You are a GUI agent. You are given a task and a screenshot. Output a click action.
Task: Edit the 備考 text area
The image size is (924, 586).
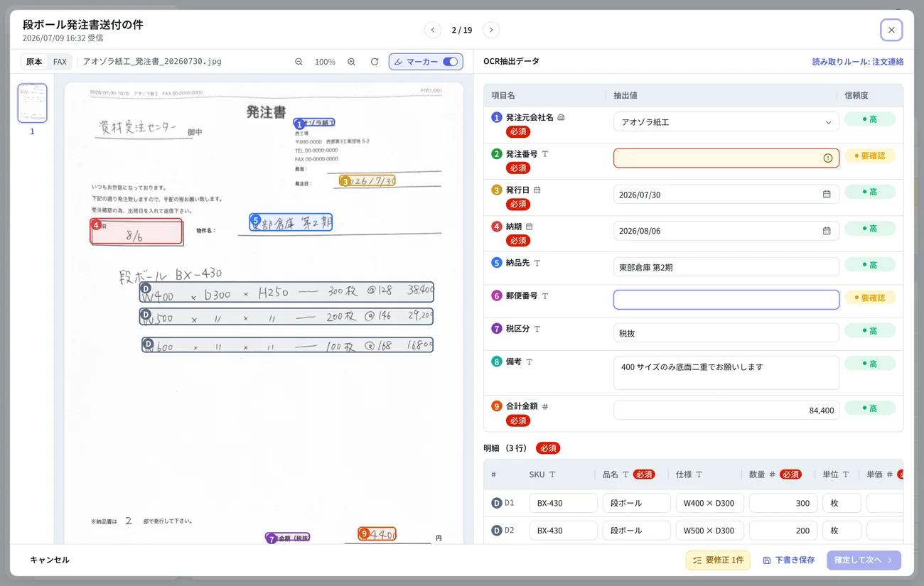click(726, 373)
